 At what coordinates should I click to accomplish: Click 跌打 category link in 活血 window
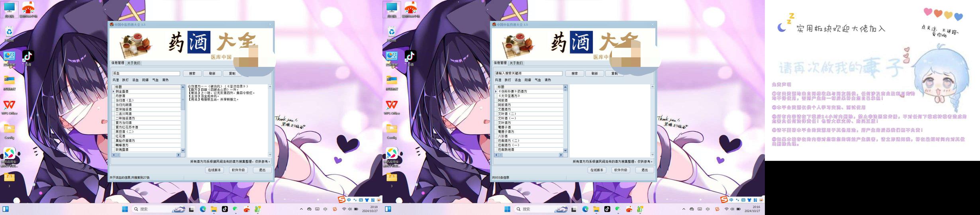click(125, 80)
